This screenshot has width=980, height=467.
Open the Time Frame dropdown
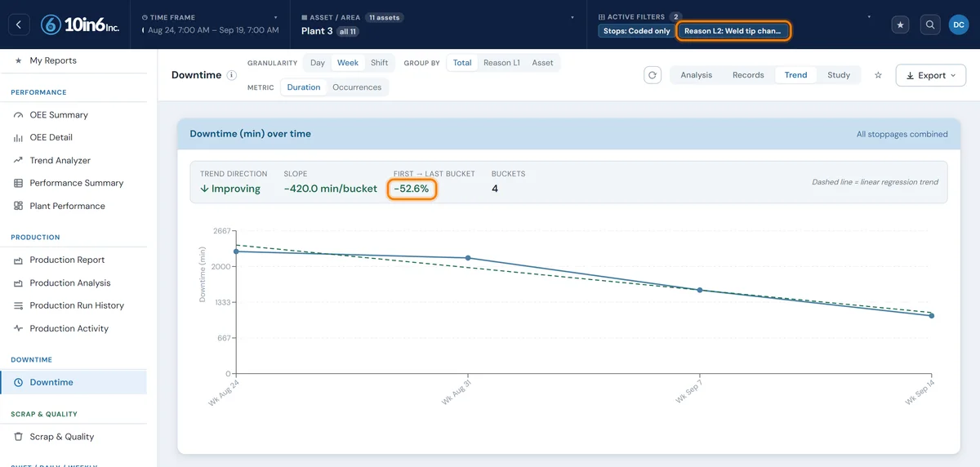pyautogui.click(x=210, y=24)
